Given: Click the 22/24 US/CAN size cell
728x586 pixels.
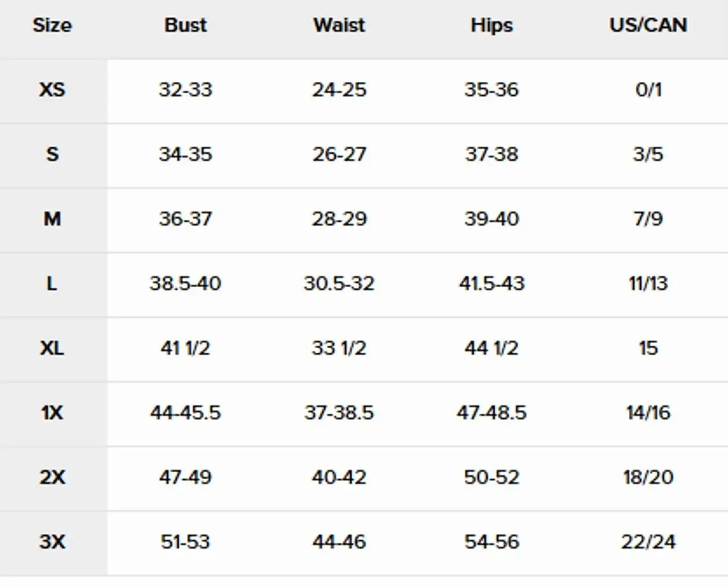Looking at the screenshot, I should point(648,542).
